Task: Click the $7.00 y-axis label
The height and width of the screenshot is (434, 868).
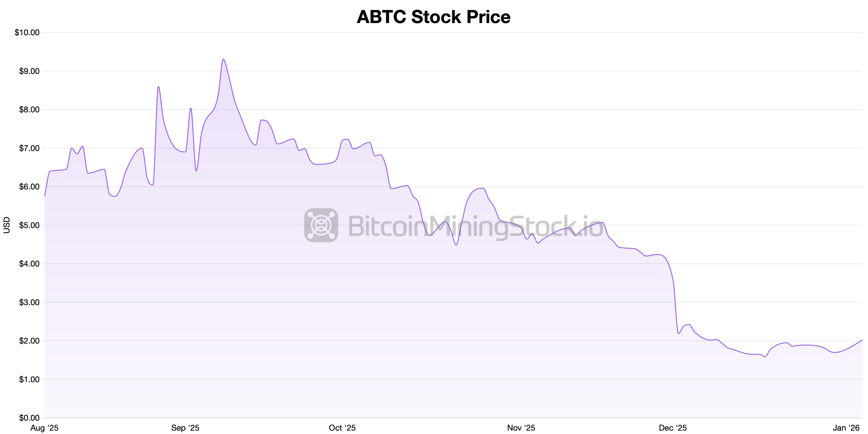Action: coord(29,148)
